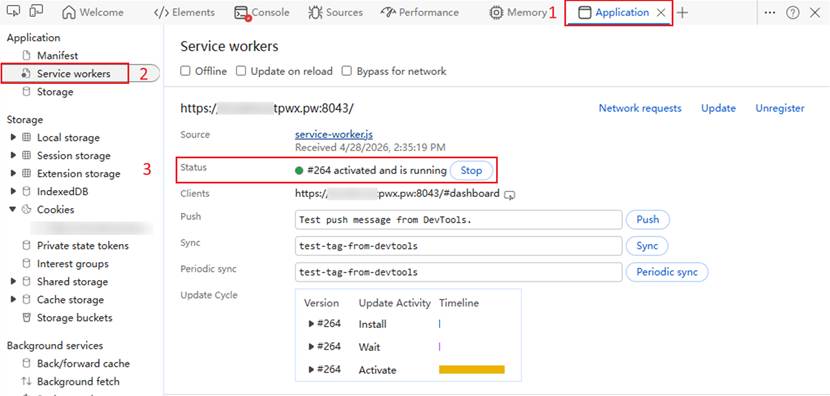This screenshot has height=396, width=830.
Task: Enable Bypass for network checkbox
Action: coord(347,71)
